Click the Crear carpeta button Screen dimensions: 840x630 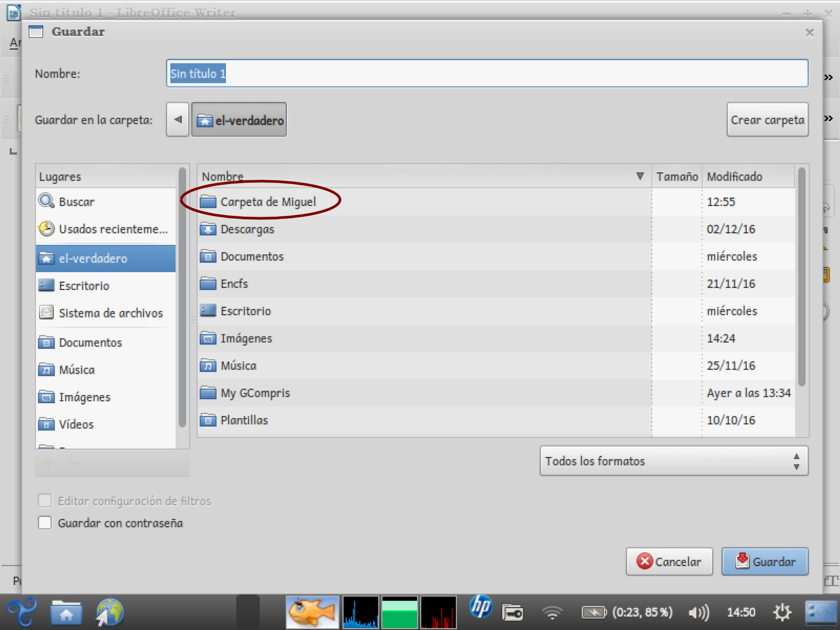tap(767, 120)
